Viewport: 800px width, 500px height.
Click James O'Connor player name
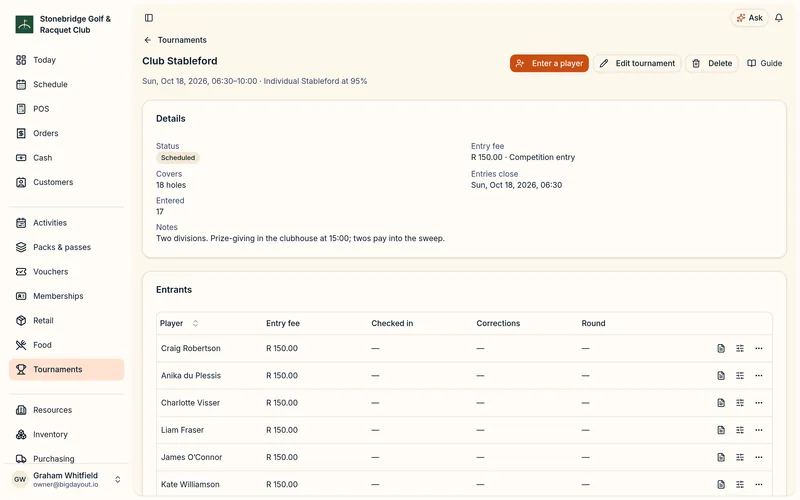(191, 457)
